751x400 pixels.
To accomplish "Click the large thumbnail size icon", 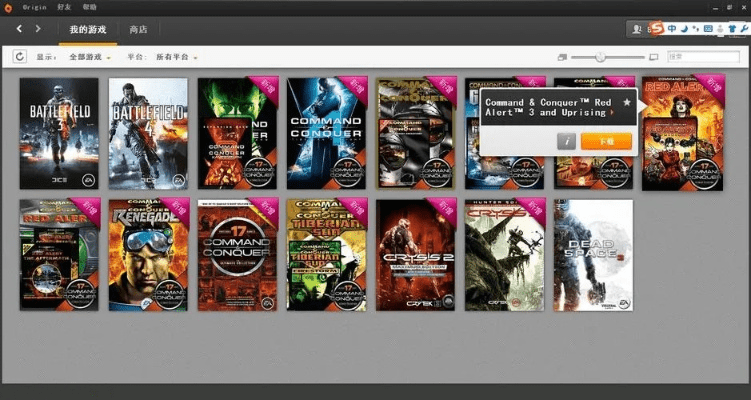I will tap(654, 57).
